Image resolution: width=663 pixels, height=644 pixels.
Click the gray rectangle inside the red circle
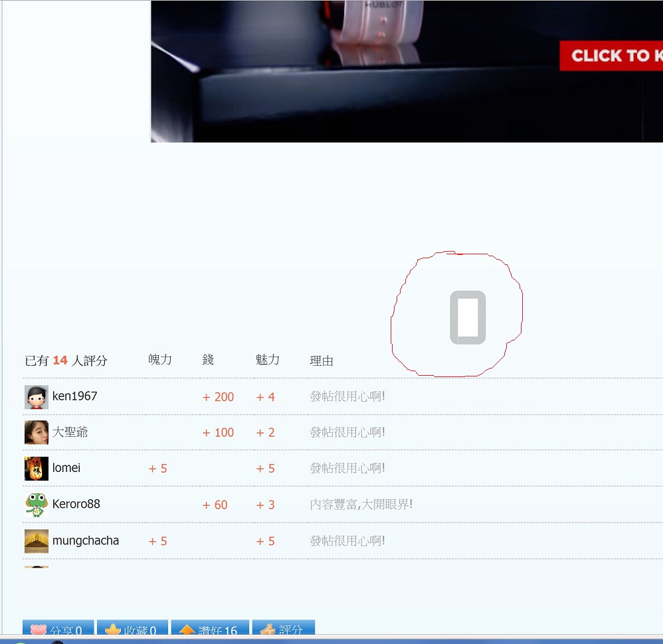tap(468, 317)
